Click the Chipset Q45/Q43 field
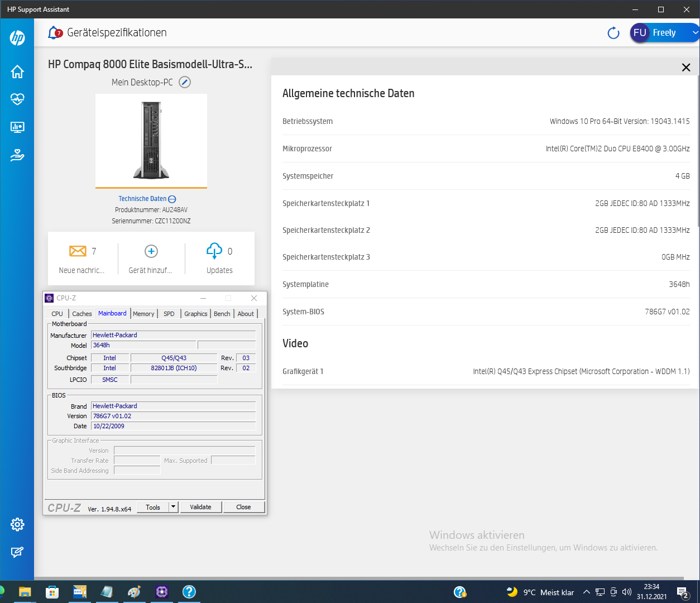This screenshot has height=603, width=700. pyautogui.click(x=174, y=358)
